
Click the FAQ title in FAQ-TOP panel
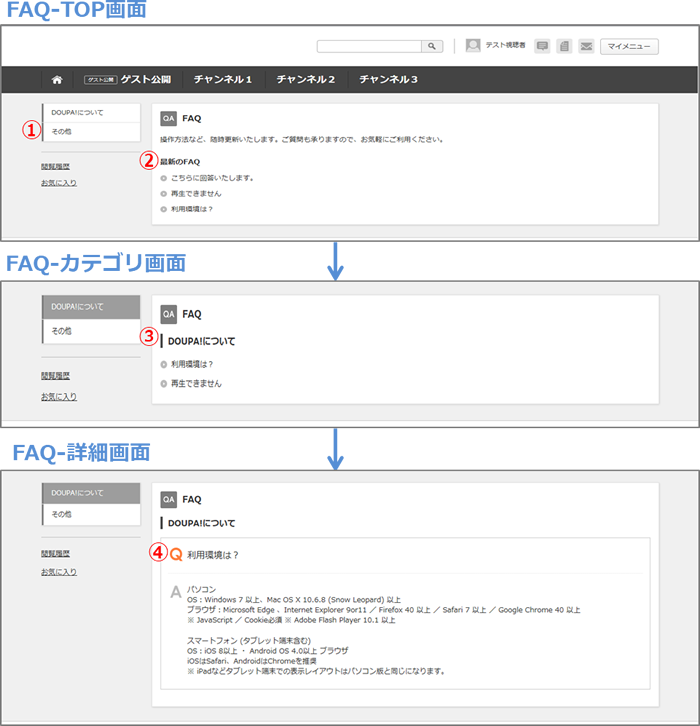coord(192,119)
